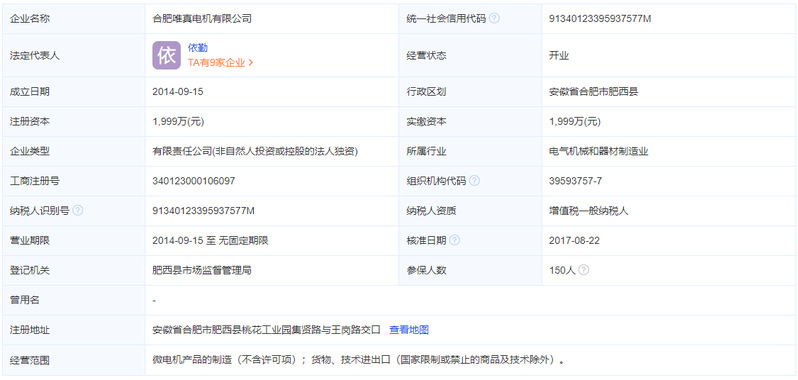Click enterprise type 有限责任公司 value
The height and width of the screenshot is (380, 798).
pyautogui.click(x=255, y=151)
